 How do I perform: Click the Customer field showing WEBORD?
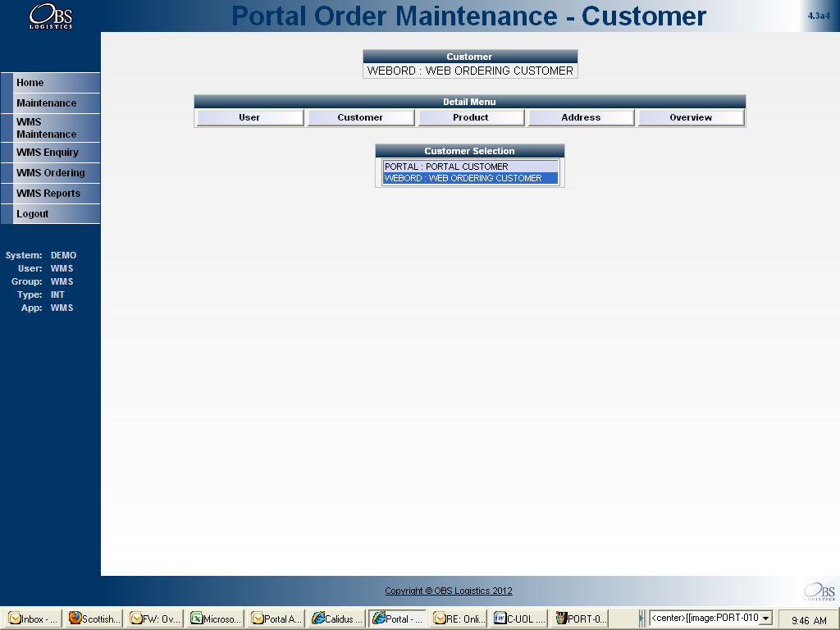[x=470, y=71]
